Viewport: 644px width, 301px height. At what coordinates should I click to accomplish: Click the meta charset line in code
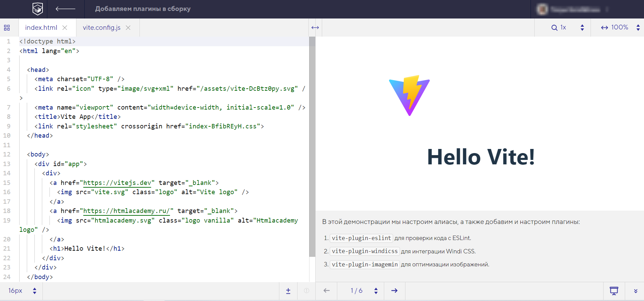pyautogui.click(x=80, y=79)
